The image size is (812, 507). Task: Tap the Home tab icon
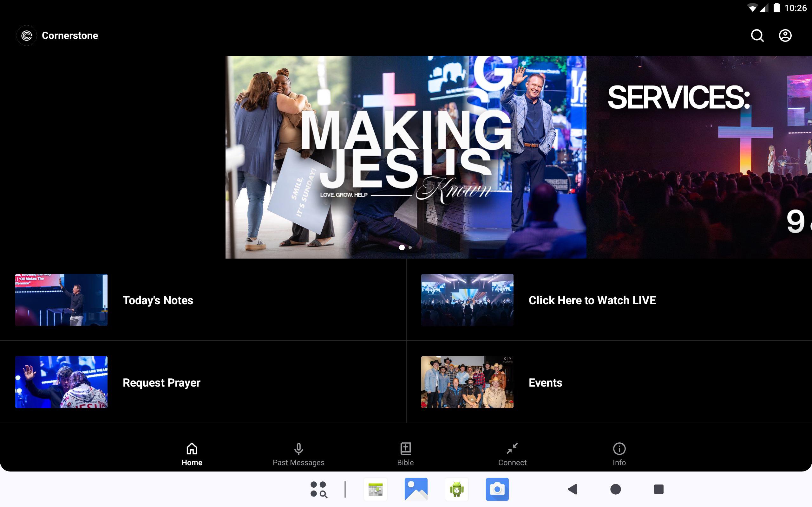click(192, 449)
